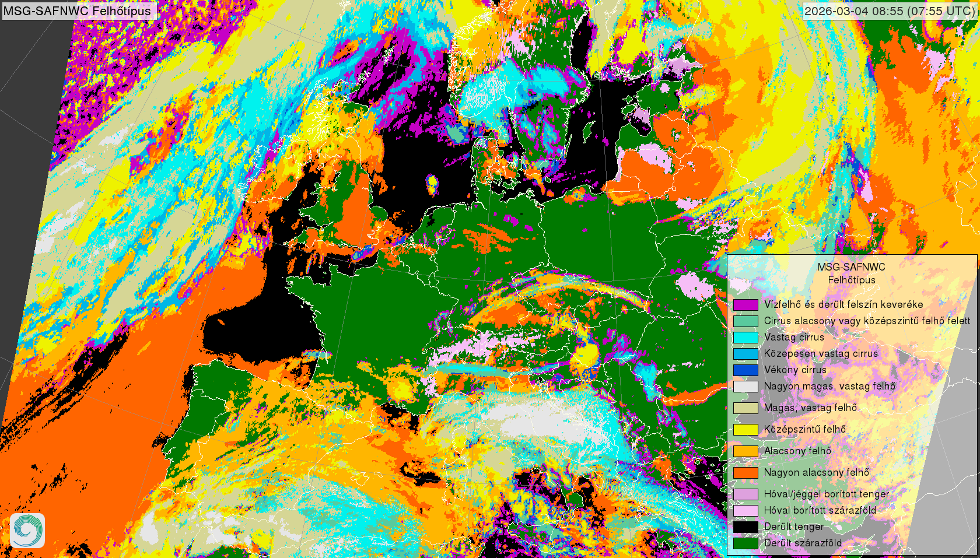Screen dimensions: 980x558
Task: Choose the yellow Középszintű felhő swatch
Action: tap(745, 429)
